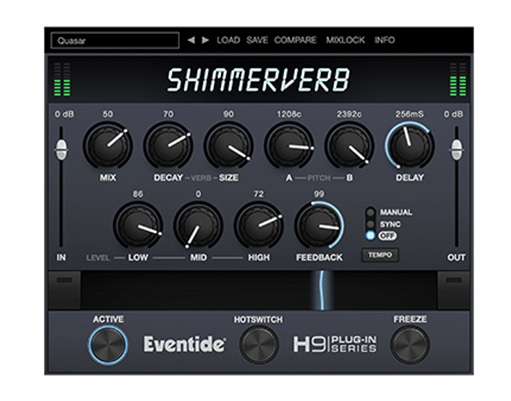Open the LOAD preset menu
Image resolution: width=511 pixels, height=401 pixels.
point(228,40)
